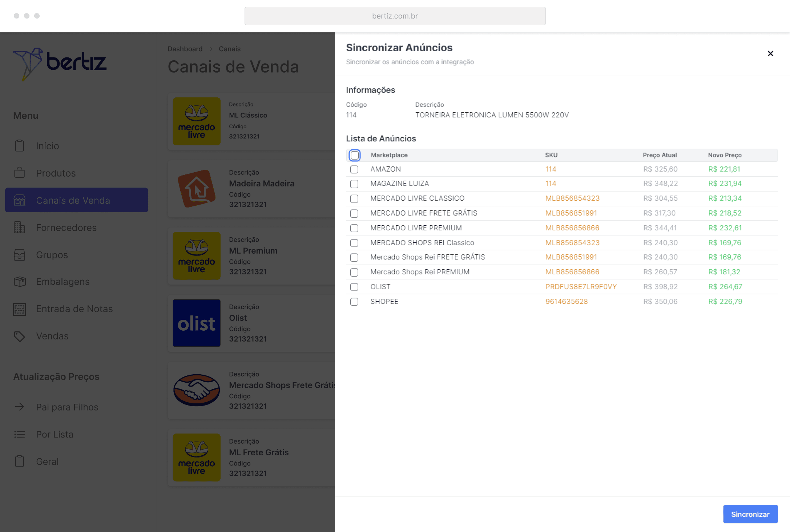790x532 pixels.
Task: Check the MERCADO LIVRE FRETE GRÁTIS checkbox
Action: [x=354, y=213]
